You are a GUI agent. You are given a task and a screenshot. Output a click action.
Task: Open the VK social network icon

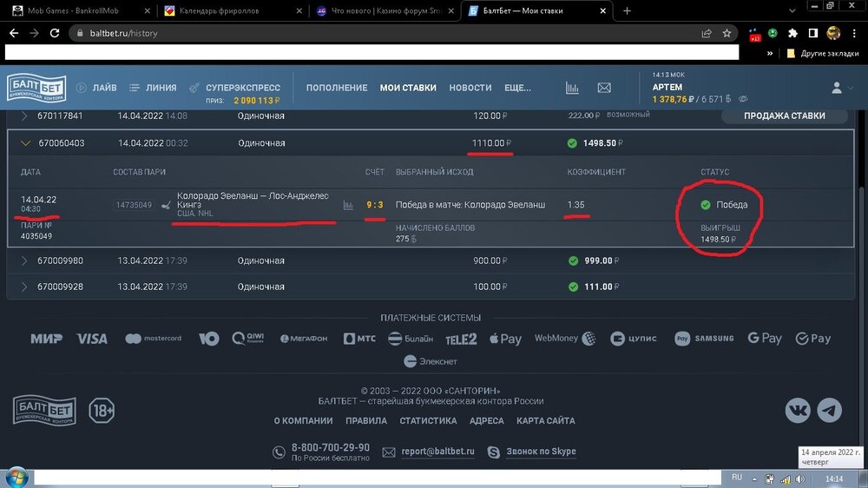pyautogui.click(x=798, y=410)
